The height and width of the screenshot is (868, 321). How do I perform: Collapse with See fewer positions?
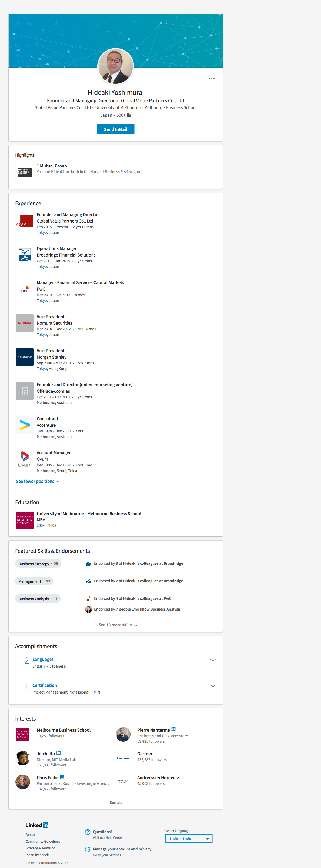[x=38, y=481]
